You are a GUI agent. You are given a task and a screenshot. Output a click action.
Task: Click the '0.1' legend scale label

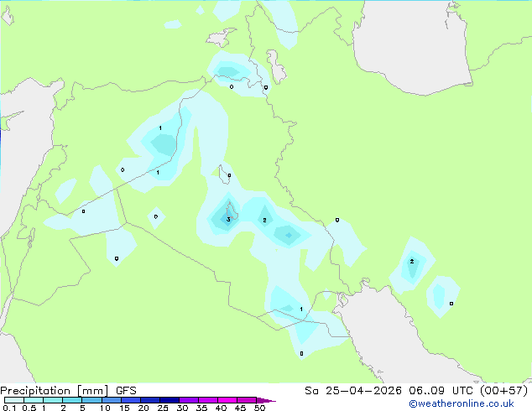pos(9,408)
